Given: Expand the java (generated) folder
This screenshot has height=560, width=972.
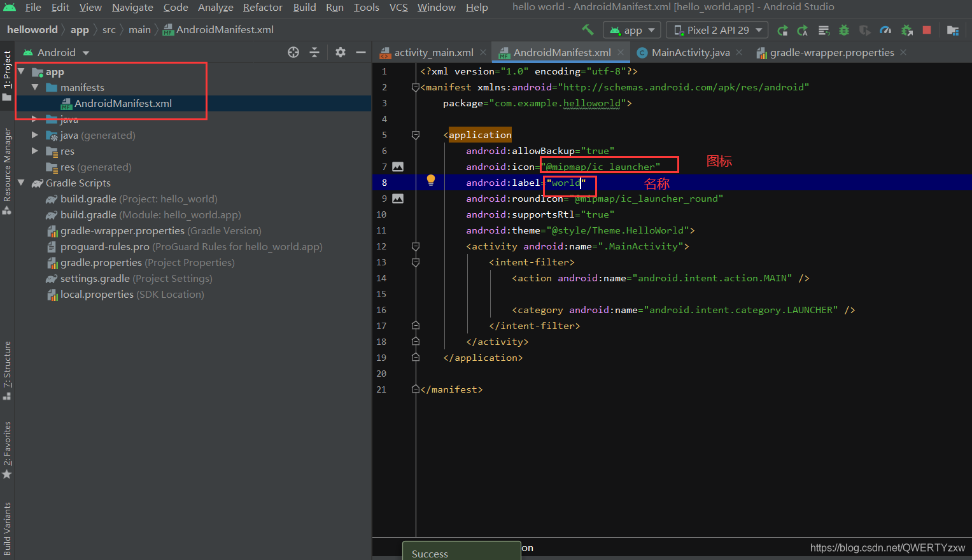Looking at the screenshot, I should click(35, 135).
